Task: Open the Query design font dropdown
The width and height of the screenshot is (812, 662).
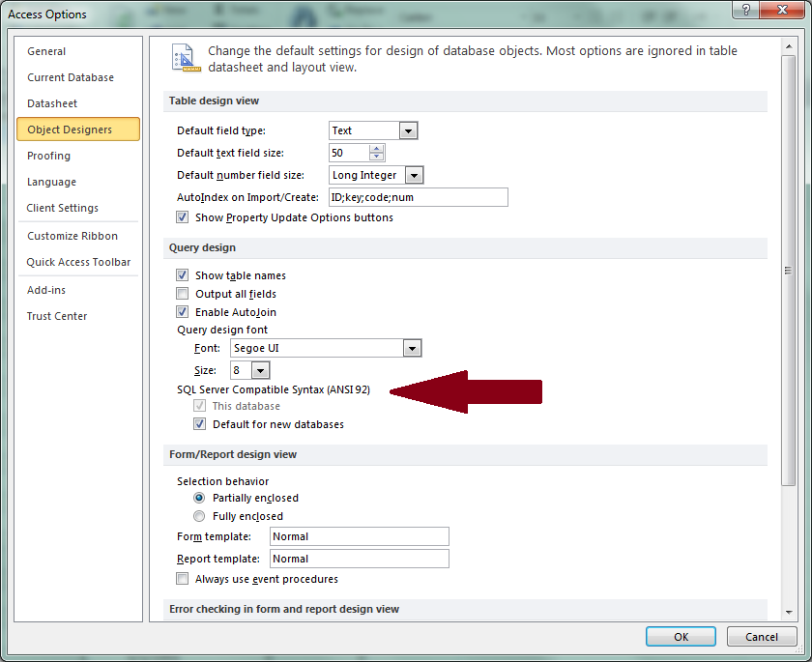Action: pos(411,348)
